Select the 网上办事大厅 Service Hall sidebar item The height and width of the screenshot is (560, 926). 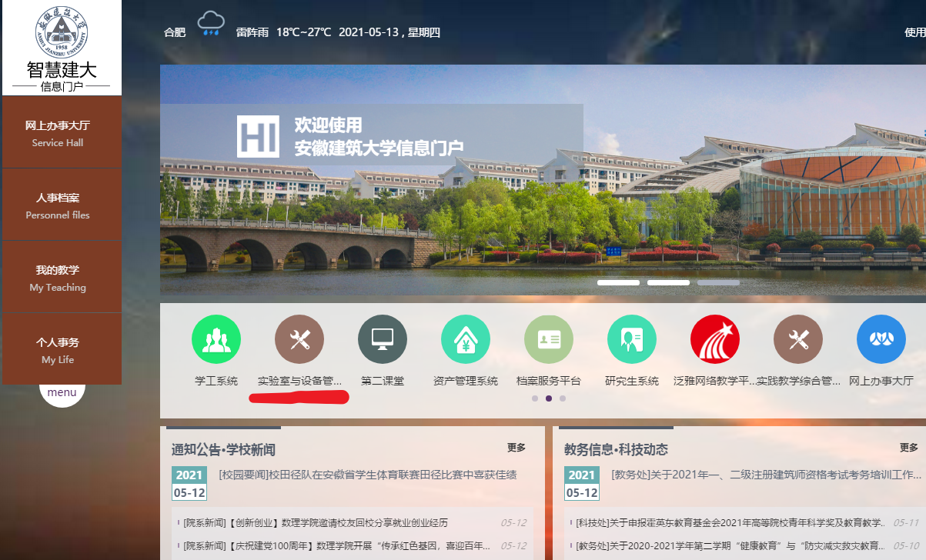click(x=62, y=132)
